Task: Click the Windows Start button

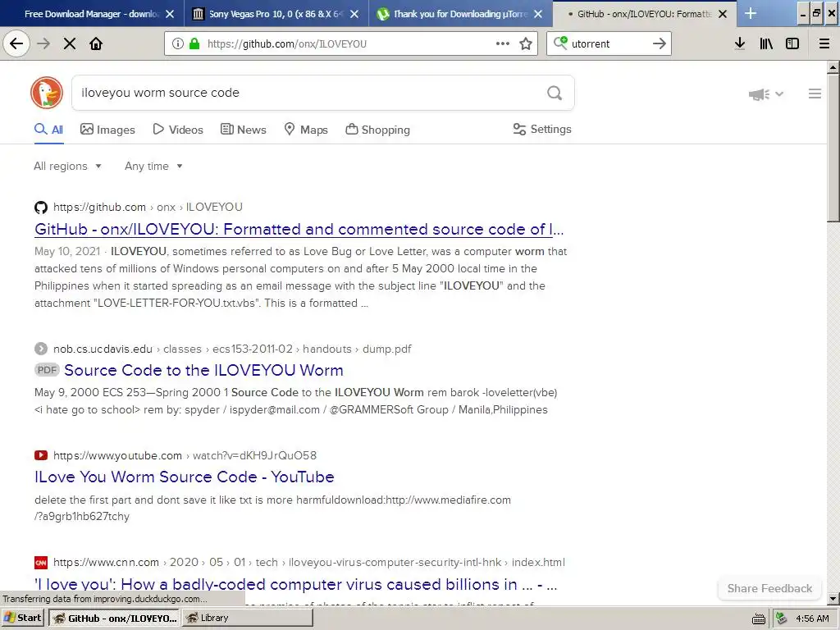Action: click(22, 618)
